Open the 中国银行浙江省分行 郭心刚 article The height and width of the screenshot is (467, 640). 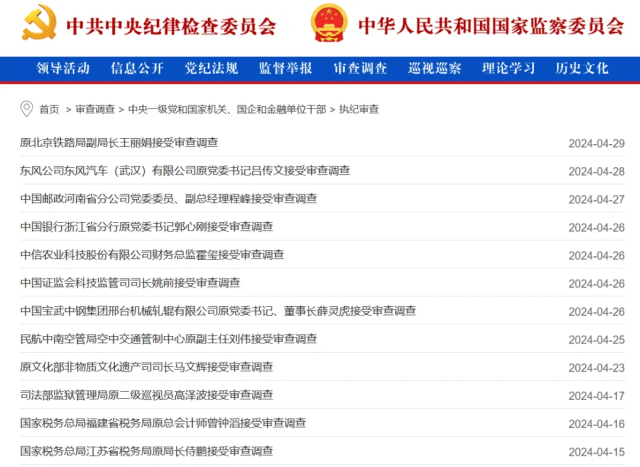(x=146, y=227)
